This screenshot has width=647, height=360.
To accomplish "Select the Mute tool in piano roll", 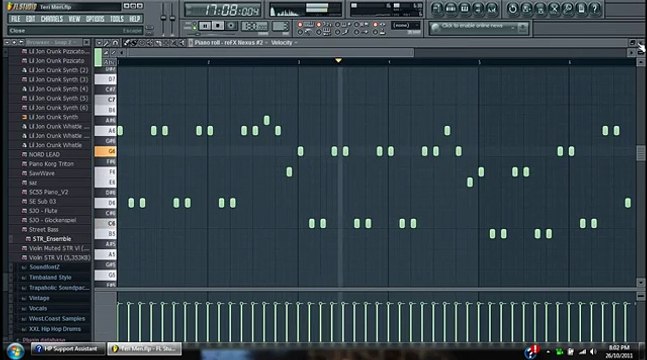I will [149, 43].
